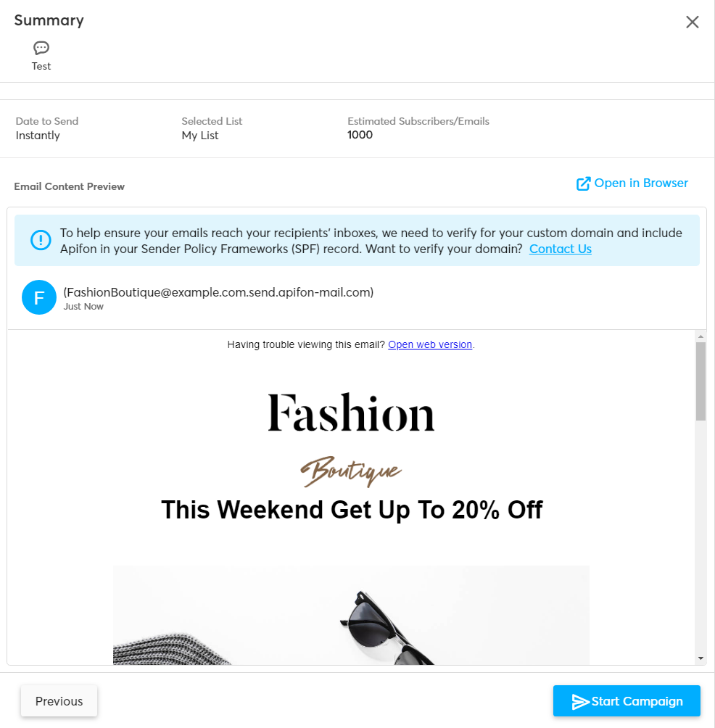The width and height of the screenshot is (715, 728).
Task: Go back with the Previous button
Action: pos(59,701)
